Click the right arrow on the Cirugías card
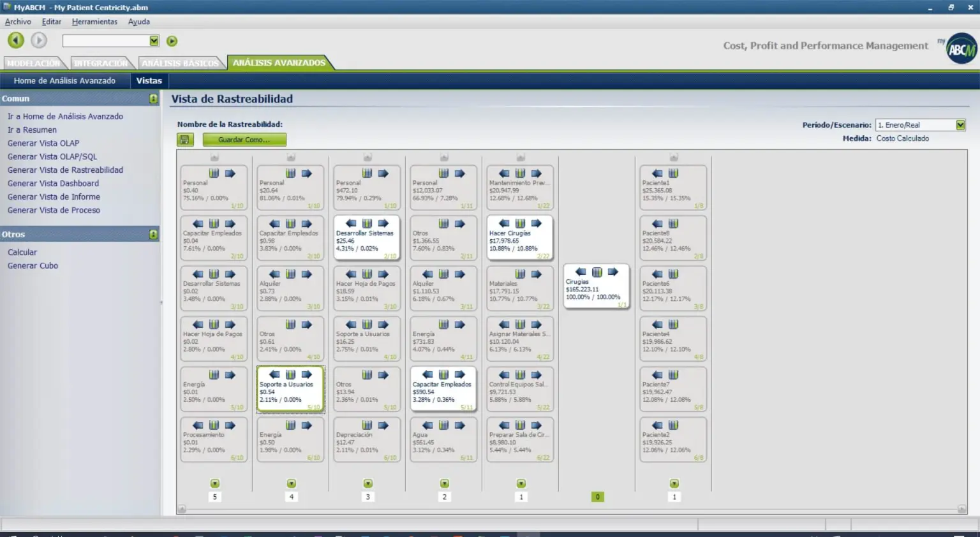980x537 pixels. (x=612, y=272)
